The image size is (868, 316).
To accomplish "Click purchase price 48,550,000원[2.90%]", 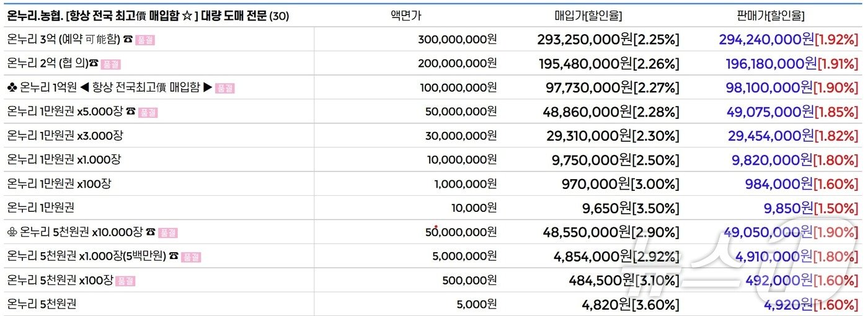I will point(611,233).
